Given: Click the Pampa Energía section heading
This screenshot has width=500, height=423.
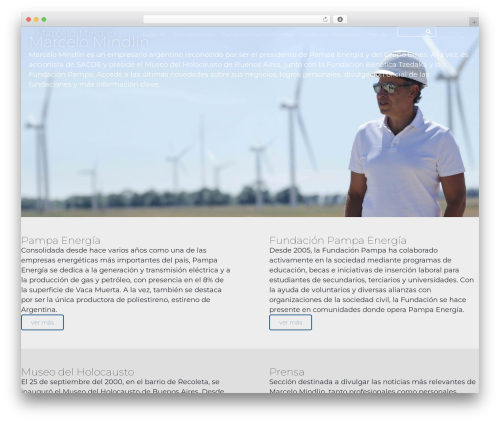Looking at the screenshot, I should click(61, 240).
